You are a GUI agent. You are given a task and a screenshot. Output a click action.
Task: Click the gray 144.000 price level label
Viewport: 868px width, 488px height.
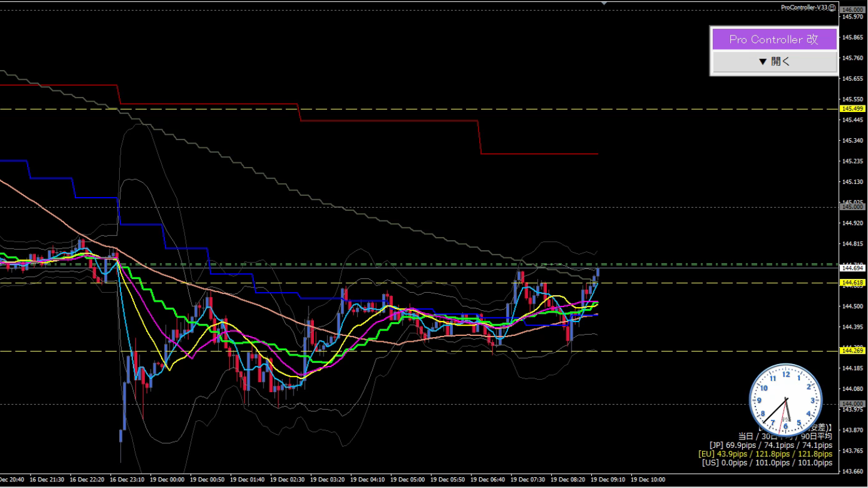click(852, 404)
